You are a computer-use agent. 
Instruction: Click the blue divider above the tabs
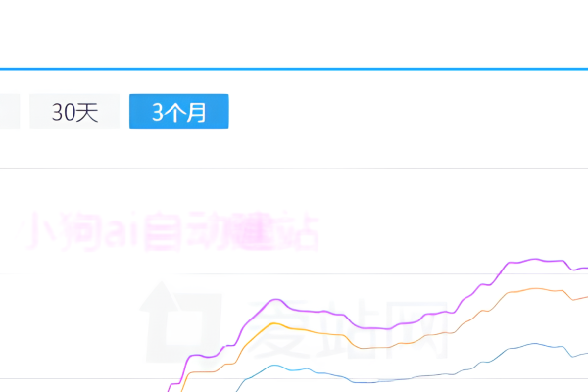(x=294, y=69)
